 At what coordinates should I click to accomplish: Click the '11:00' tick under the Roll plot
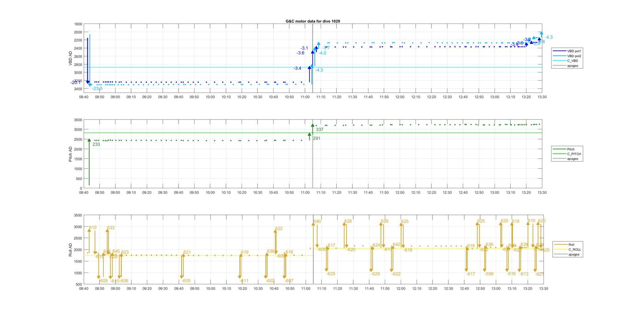click(x=305, y=289)
